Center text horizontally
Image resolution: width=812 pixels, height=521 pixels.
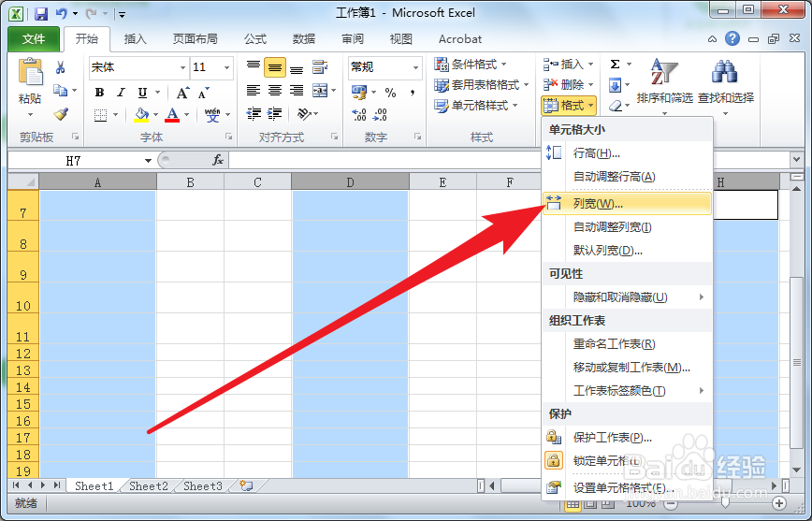[274, 91]
